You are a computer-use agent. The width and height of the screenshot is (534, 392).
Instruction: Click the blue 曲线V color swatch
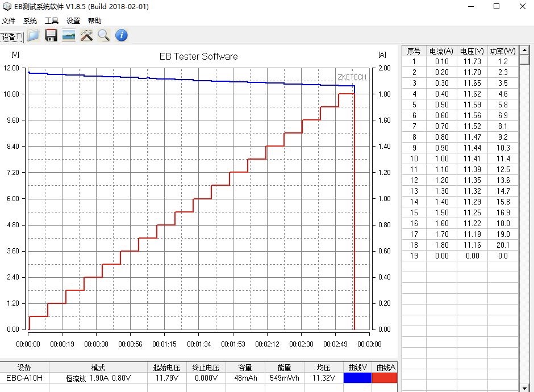click(x=357, y=378)
